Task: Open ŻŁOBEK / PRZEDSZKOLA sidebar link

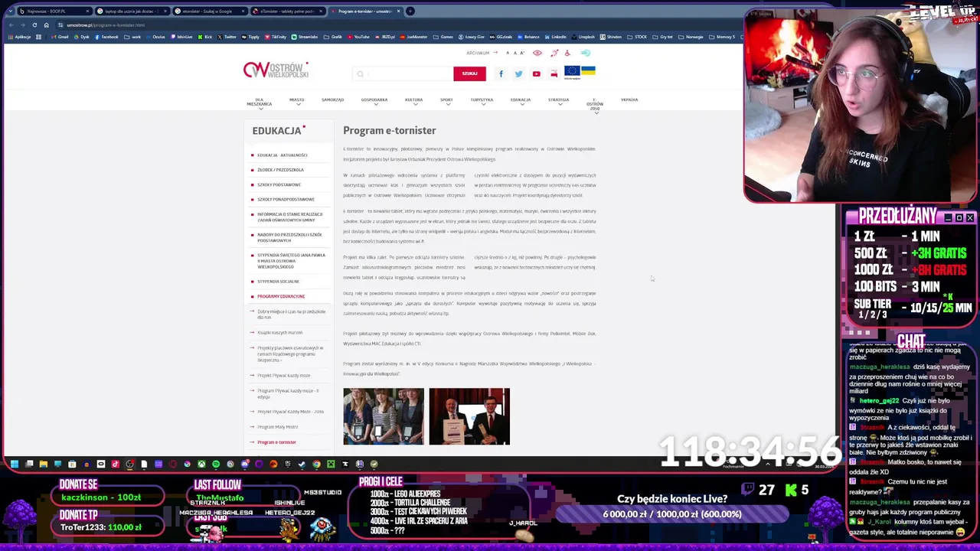Action: (279, 170)
